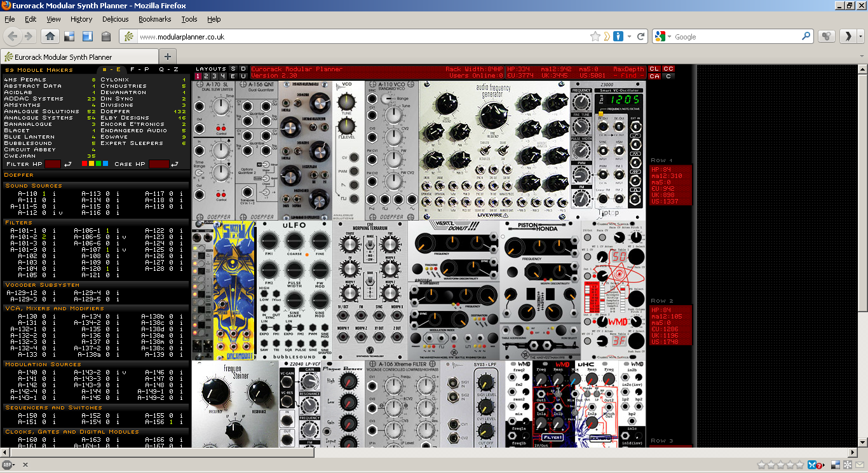Expand the toolbar overflow chevron
868x473 pixels.
point(849,37)
